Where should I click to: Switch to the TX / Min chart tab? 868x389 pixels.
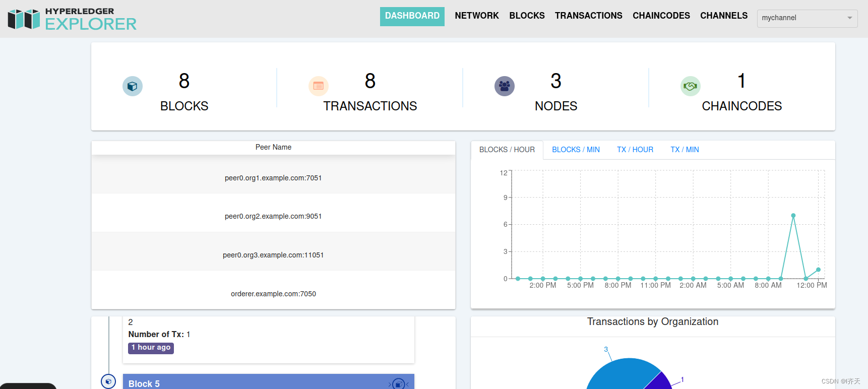tap(685, 150)
